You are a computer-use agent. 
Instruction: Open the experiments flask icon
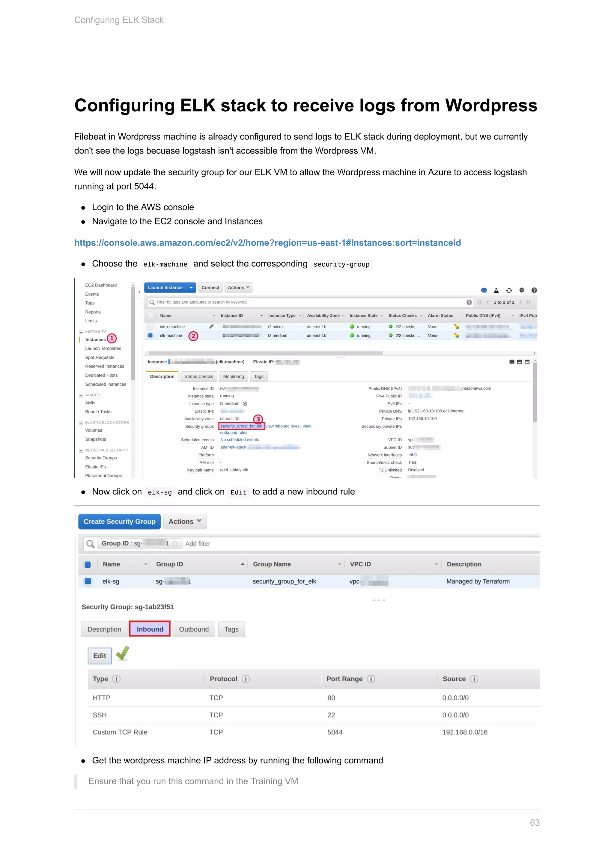(x=496, y=290)
